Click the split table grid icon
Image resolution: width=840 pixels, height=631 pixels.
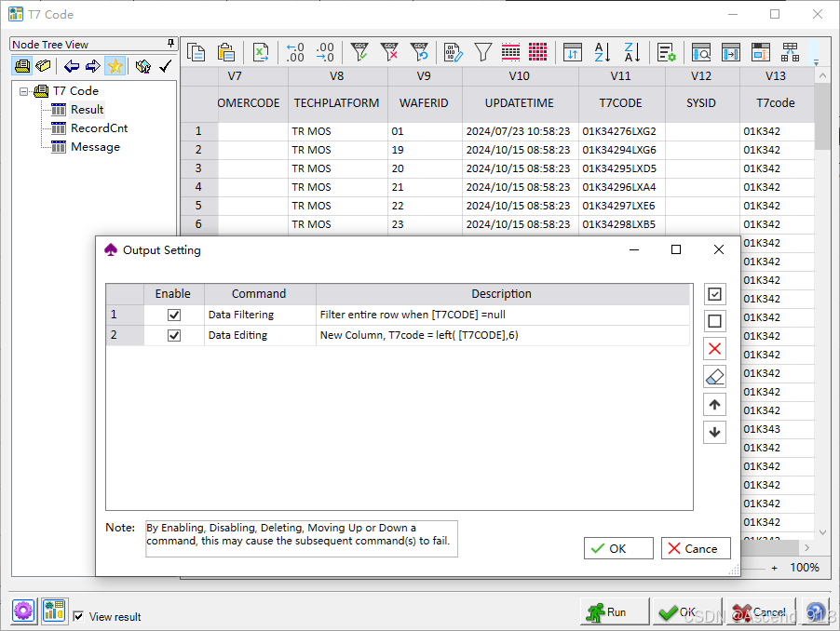(x=791, y=52)
